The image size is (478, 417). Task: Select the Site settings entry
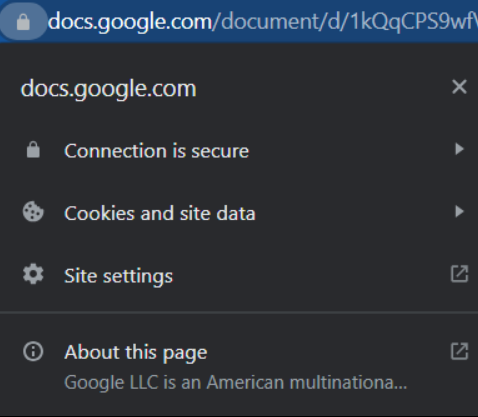coord(239,275)
